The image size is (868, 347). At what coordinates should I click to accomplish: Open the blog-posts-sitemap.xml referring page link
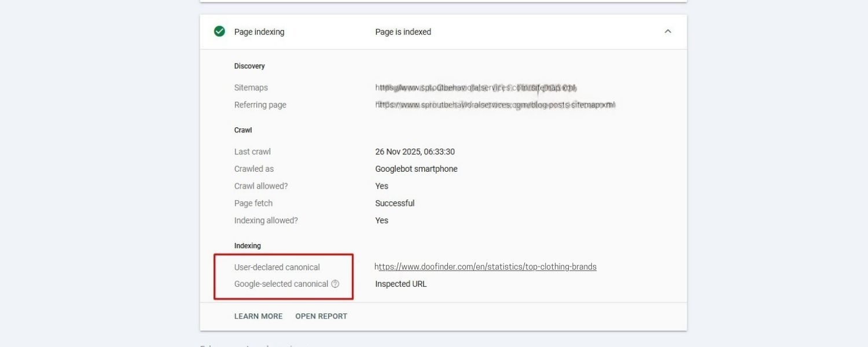click(495, 105)
